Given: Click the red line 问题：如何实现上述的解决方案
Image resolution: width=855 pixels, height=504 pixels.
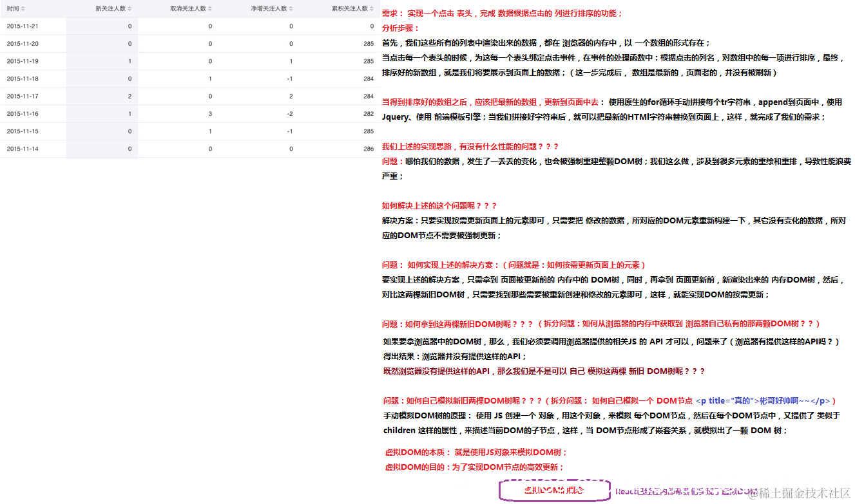Looking at the screenshot, I should (514, 265).
